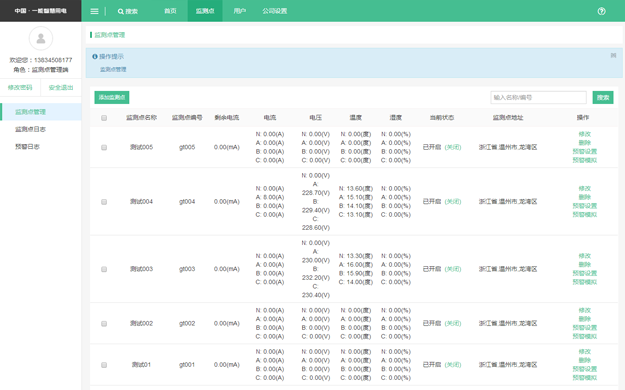Click (关闭) for 测试01

453,364
